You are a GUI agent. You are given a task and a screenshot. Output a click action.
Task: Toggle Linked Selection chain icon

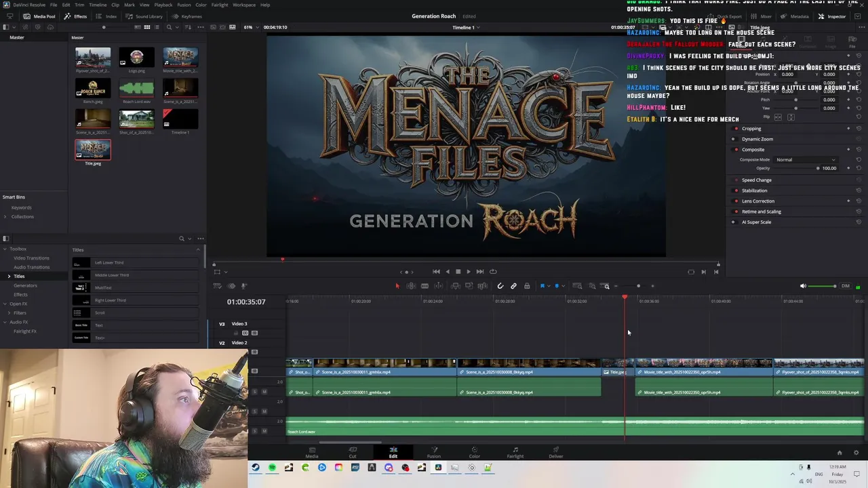tap(513, 286)
